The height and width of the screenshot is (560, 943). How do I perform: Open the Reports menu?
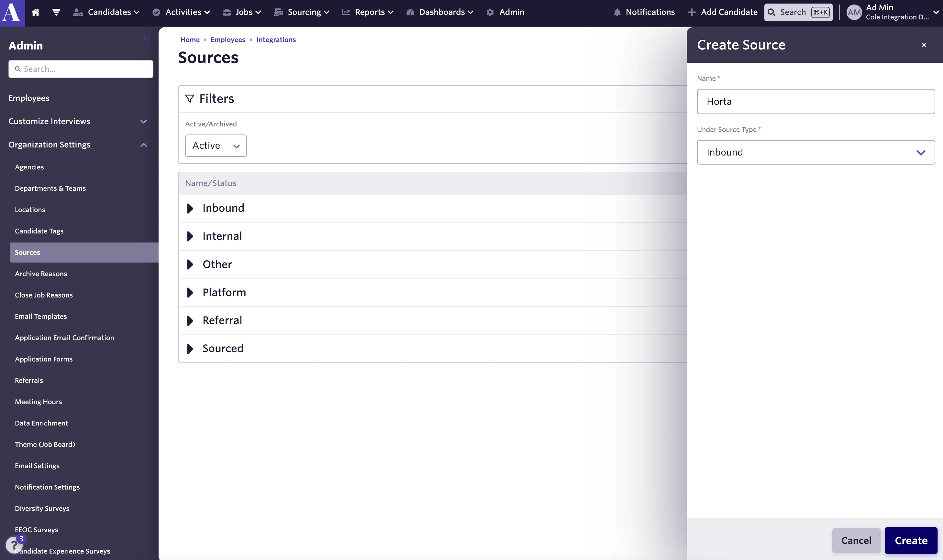coord(368,12)
